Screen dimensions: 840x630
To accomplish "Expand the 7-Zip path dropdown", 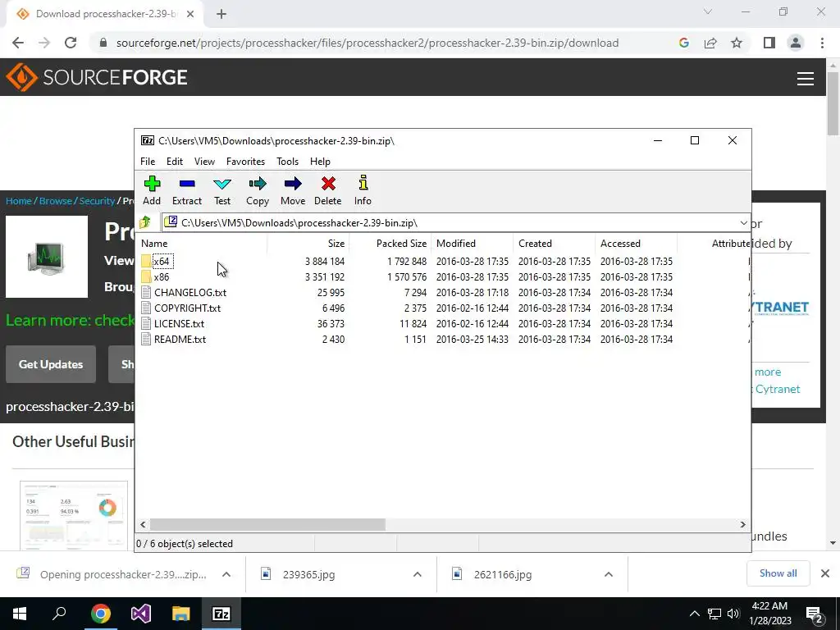I will coord(743,223).
